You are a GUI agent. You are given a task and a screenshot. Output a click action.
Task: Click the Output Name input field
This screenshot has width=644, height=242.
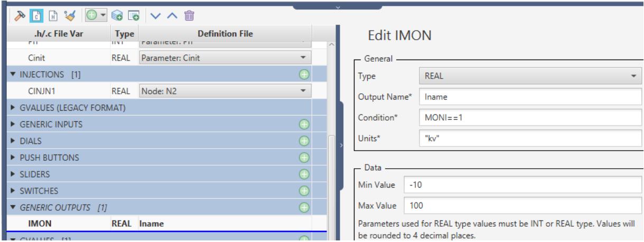click(x=529, y=96)
